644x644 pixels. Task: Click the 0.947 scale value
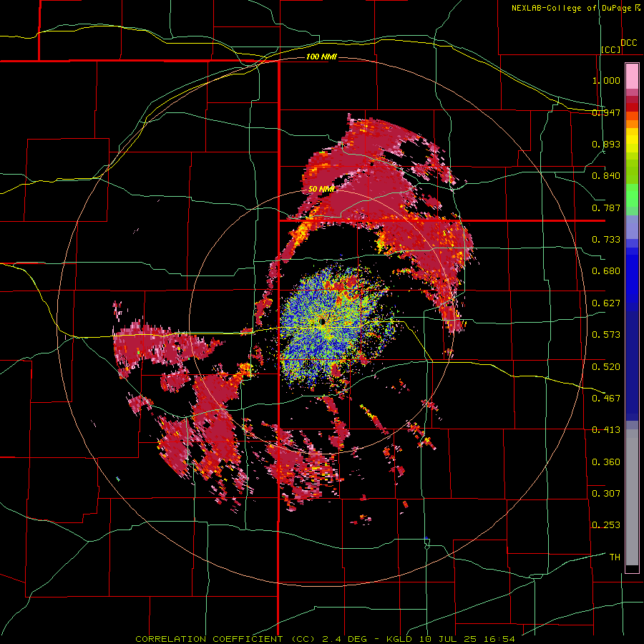606,112
